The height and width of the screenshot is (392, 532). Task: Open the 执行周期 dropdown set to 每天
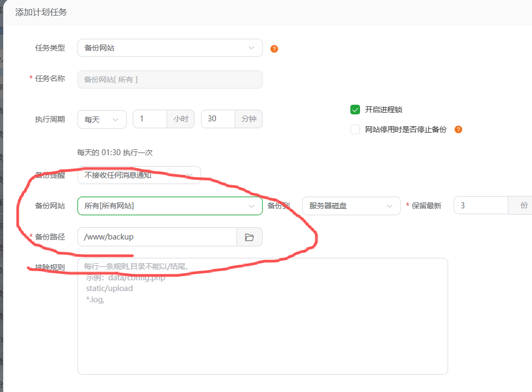102,119
